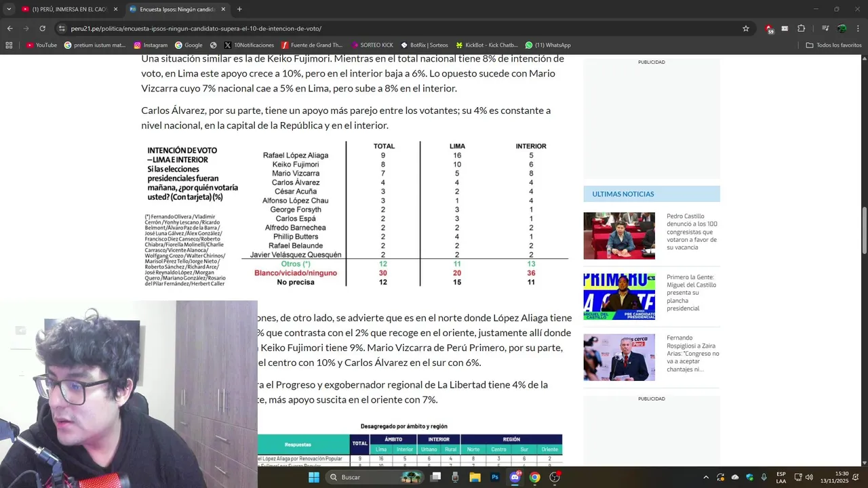Viewport: 868px width, 488px height.
Task: Click the sync refresh tray icon
Action: coord(720,477)
